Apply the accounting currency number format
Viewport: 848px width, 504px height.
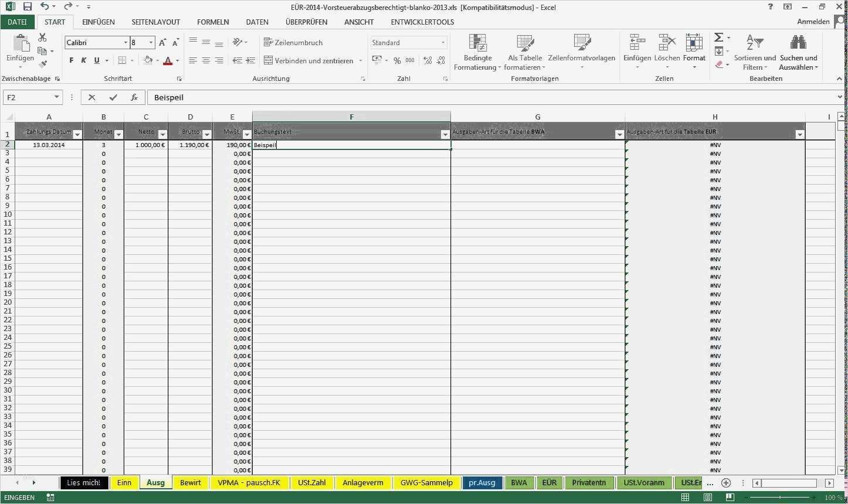pyautogui.click(x=376, y=60)
